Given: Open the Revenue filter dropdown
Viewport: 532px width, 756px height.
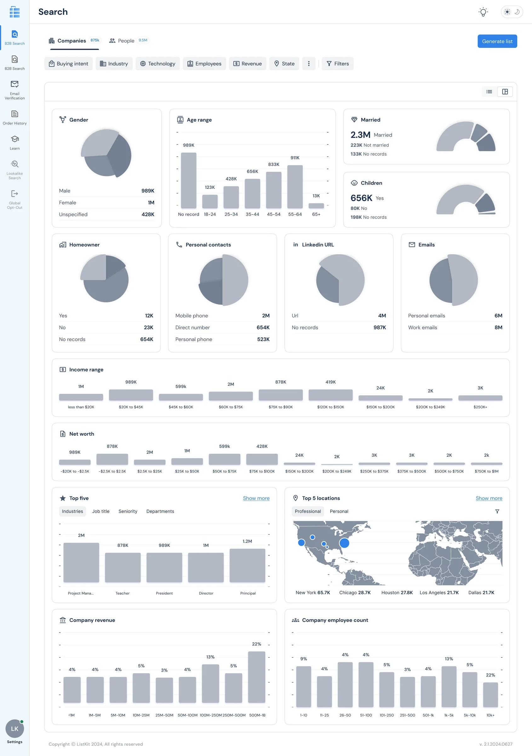Looking at the screenshot, I should (248, 64).
